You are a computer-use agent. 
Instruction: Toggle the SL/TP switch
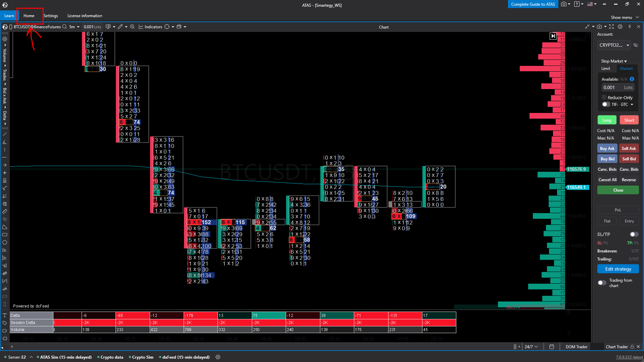pyautogui.click(x=634, y=234)
